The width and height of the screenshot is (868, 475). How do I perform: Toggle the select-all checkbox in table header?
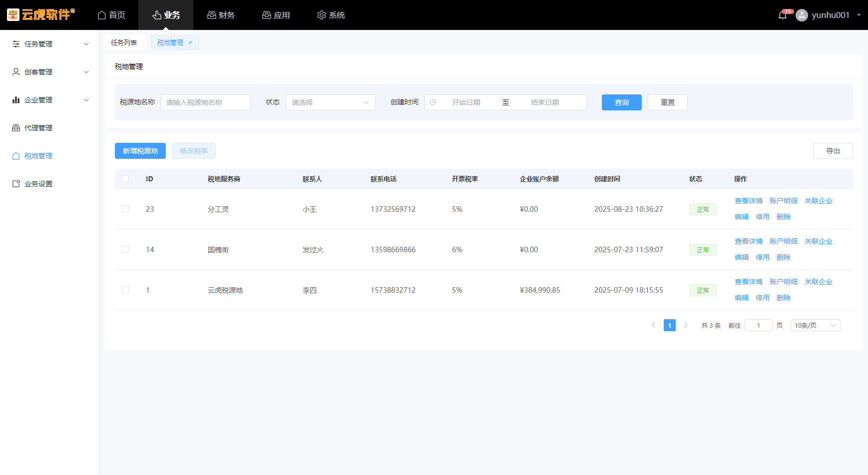(x=125, y=179)
